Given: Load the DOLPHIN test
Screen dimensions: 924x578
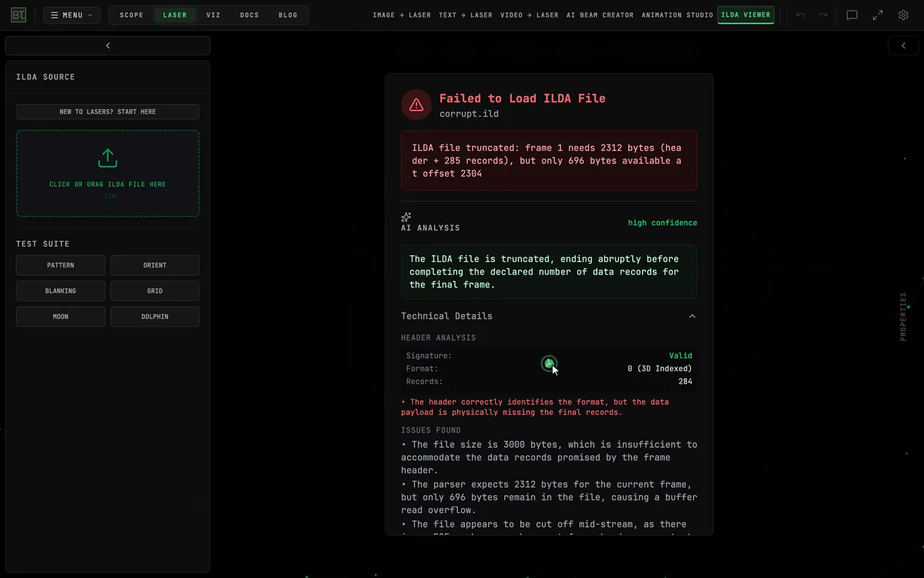Looking at the screenshot, I should 154,316.
